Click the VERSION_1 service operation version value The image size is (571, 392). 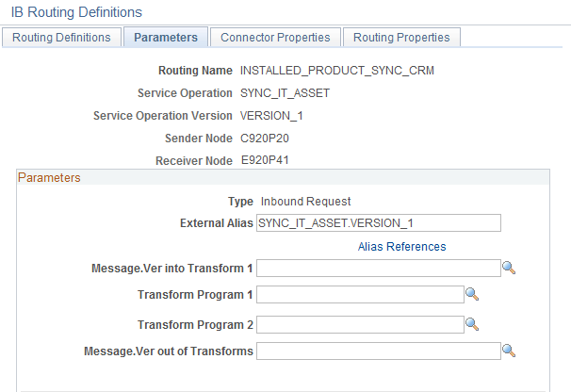point(271,116)
